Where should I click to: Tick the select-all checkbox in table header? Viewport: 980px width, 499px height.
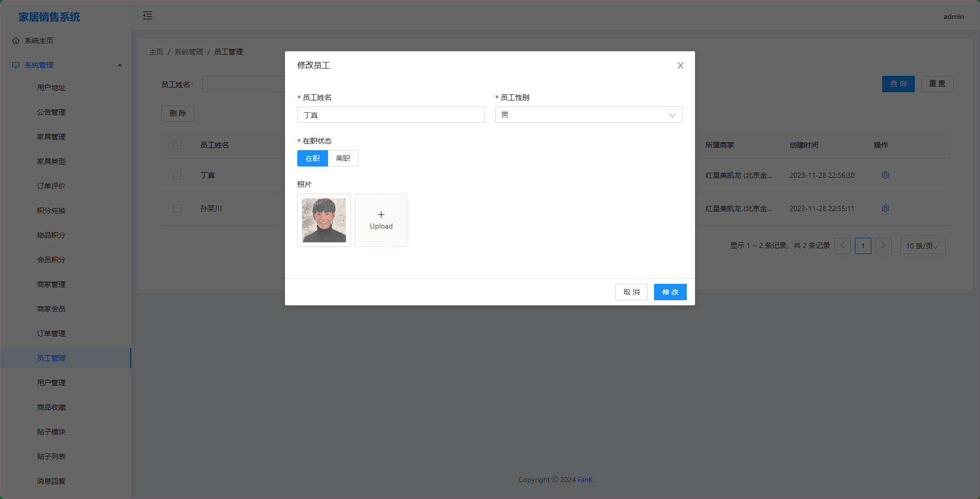coord(177,145)
